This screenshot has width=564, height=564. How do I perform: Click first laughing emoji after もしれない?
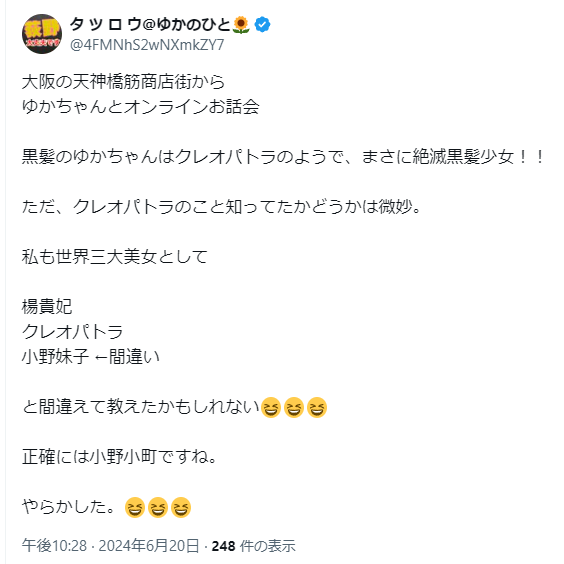[x=270, y=408]
